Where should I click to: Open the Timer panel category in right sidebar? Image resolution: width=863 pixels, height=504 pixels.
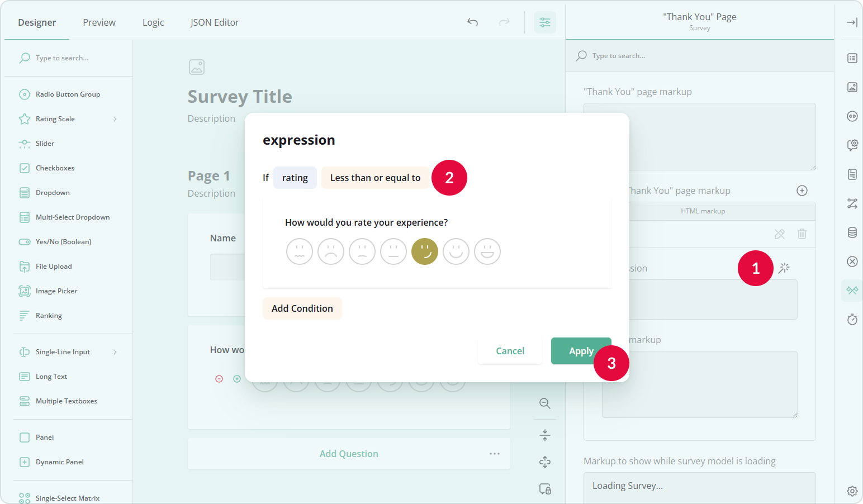point(852,319)
